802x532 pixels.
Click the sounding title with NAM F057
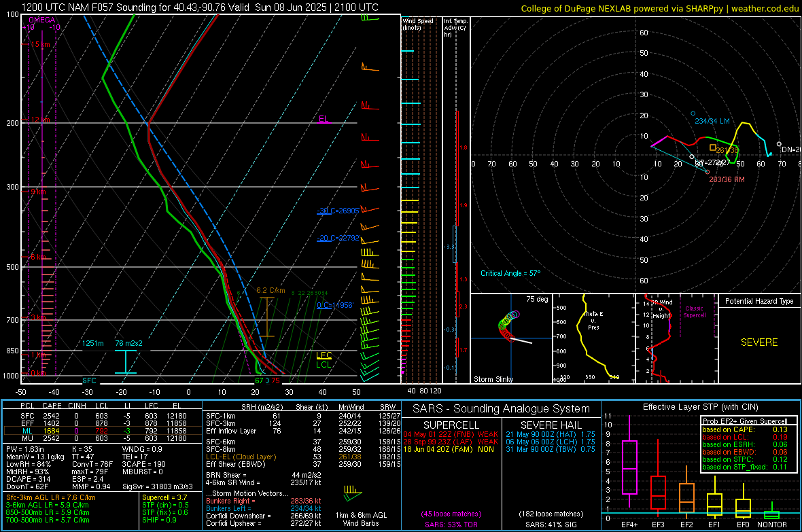(200, 7)
